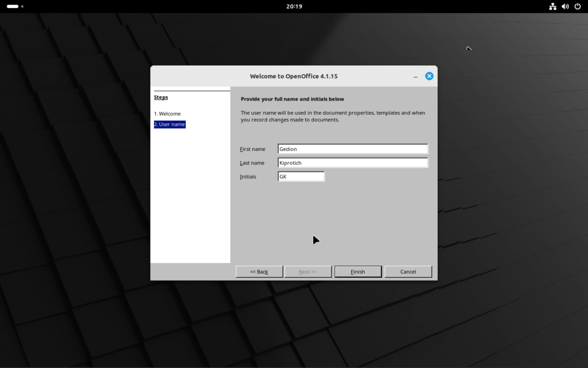
Task: Select the highlighted User name step
Action: pyautogui.click(x=170, y=124)
